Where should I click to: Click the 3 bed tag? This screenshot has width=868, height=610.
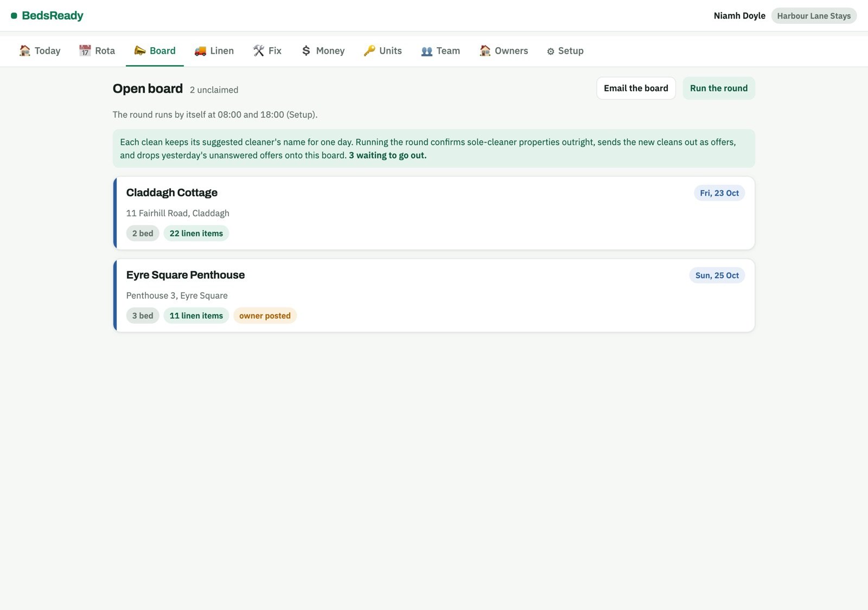coord(143,316)
